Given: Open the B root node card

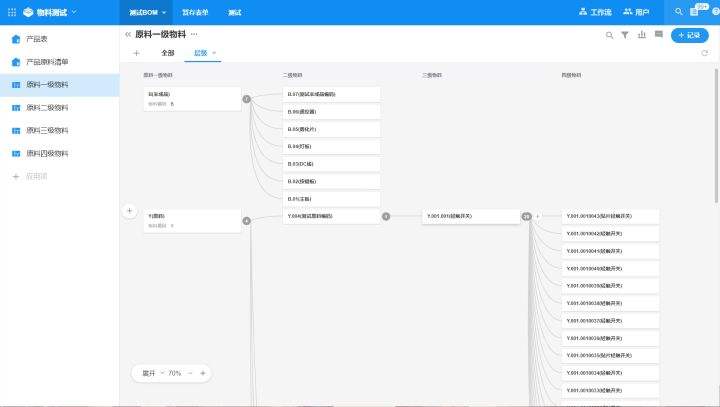Looking at the screenshot, I should click(192, 99).
